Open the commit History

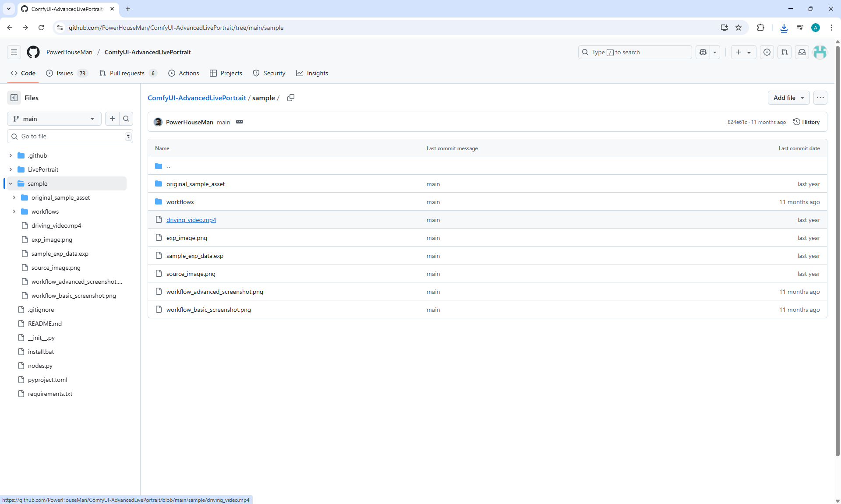click(x=806, y=122)
